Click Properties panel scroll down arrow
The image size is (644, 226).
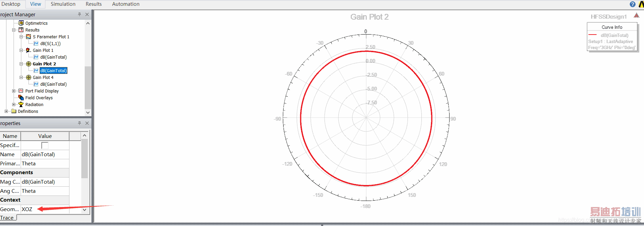click(85, 210)
